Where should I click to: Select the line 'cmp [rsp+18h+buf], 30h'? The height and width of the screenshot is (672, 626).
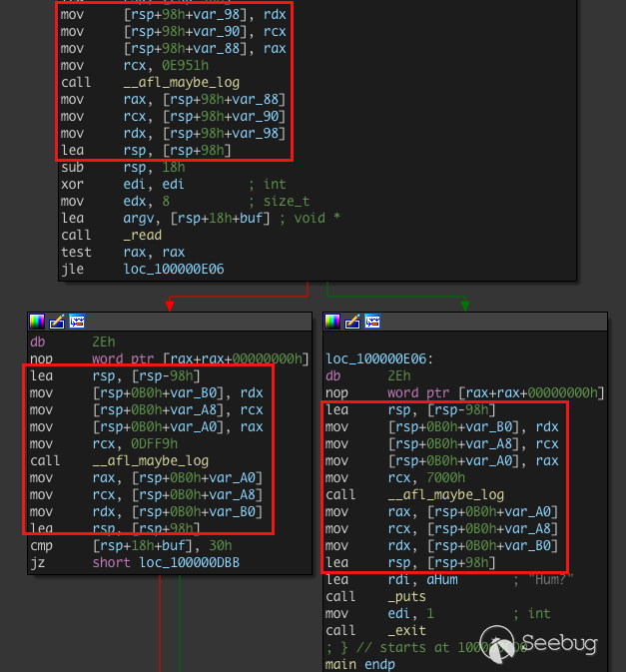click(131, 545)
